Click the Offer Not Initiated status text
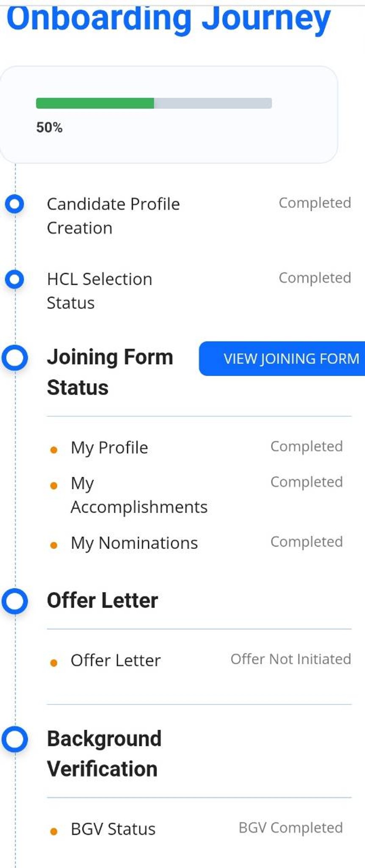Screen dimensions: 365x868 pyautogui.click(x=291, y=659)
